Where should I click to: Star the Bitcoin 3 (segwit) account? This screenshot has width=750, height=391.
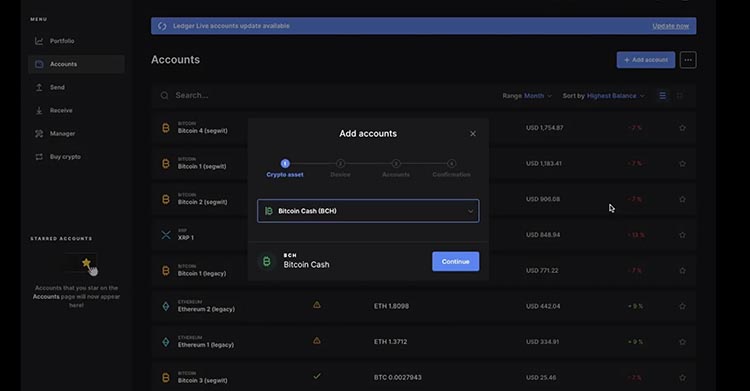683,378
